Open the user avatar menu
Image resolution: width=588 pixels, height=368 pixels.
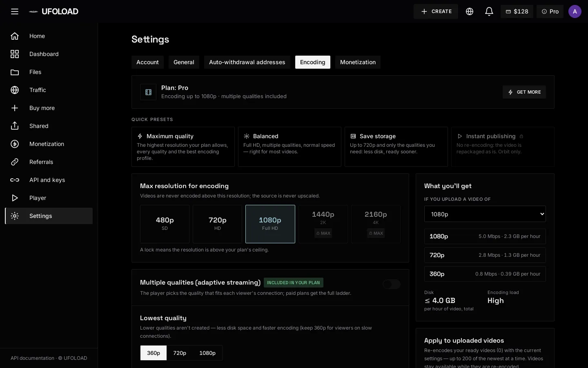click(575, 11)
